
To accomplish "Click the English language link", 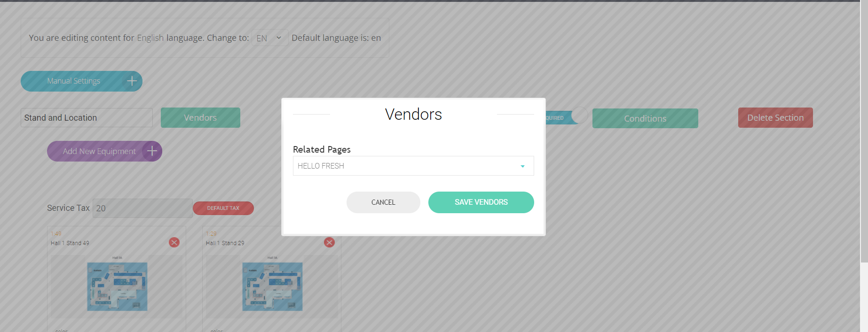I will click(150, 38).
